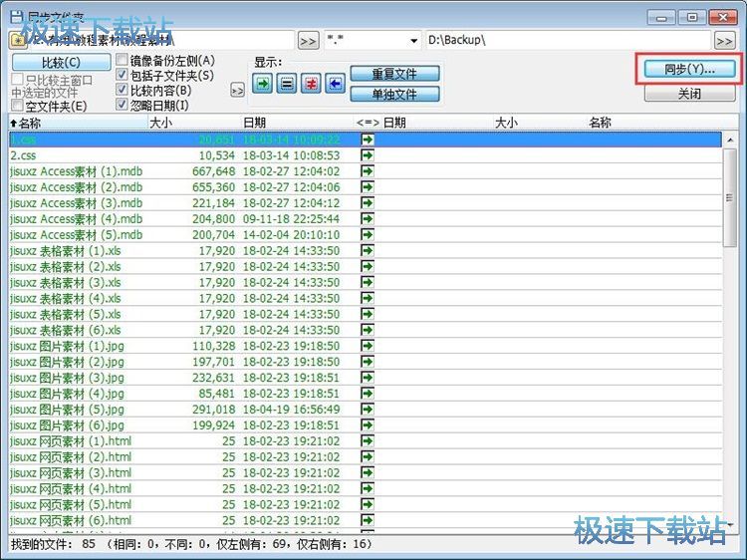Browse left folder with >> button

[308, 41]
